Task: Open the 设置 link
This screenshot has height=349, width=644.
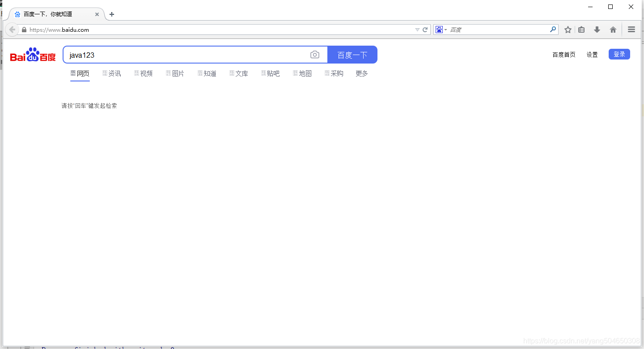Action: (x=592, y=55)
